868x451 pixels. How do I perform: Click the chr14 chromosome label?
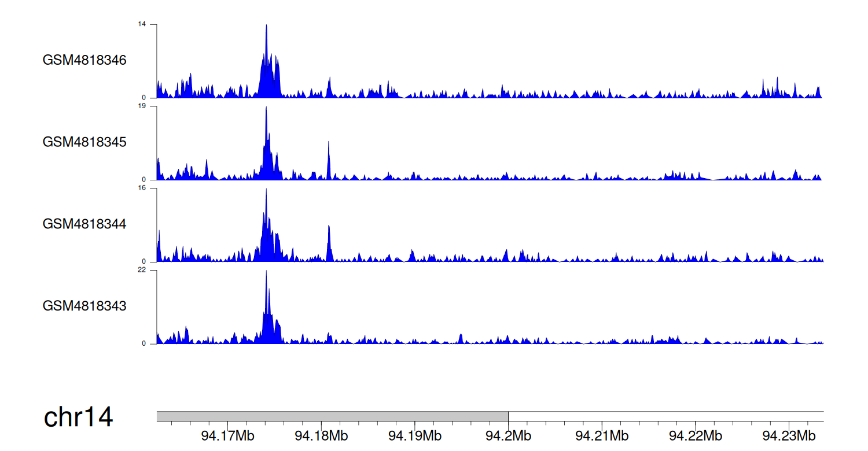pos(78,417)
